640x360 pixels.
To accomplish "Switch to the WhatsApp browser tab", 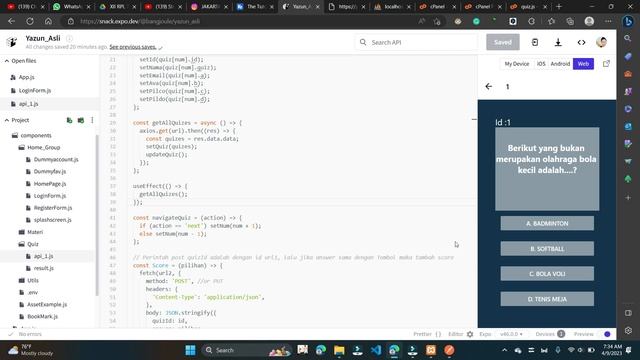I will pos(71,7).
